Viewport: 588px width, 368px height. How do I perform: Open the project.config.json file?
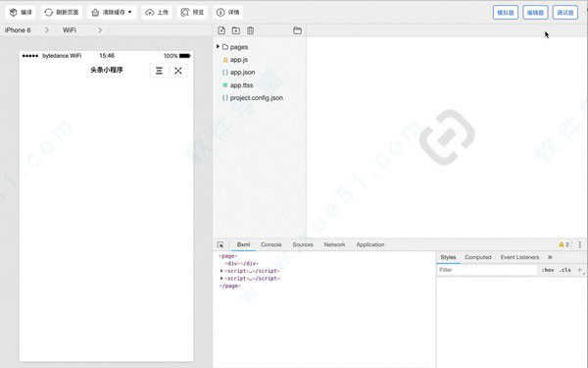[x=256, y=97]
